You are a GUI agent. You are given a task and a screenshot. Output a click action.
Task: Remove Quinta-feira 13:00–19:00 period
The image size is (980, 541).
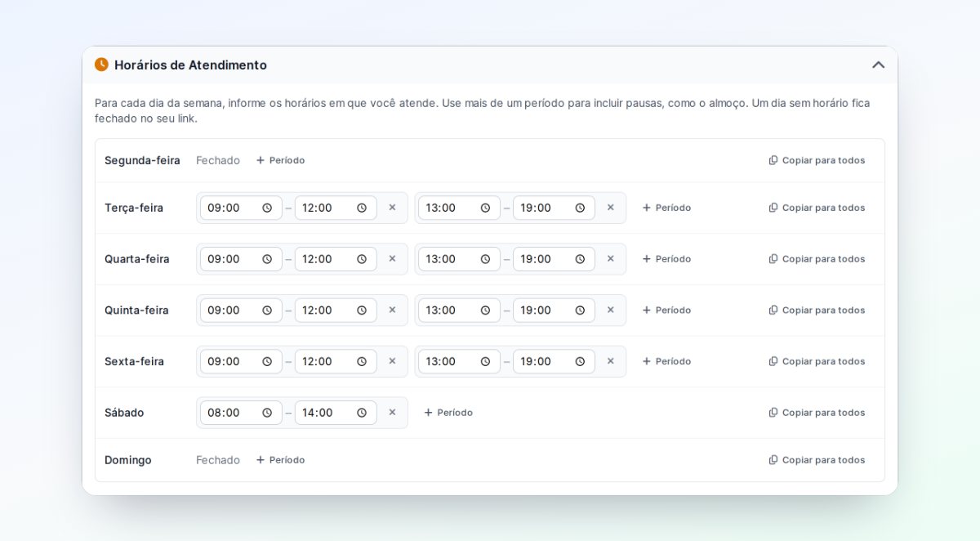pyautogui.click(x=610, y=311)
